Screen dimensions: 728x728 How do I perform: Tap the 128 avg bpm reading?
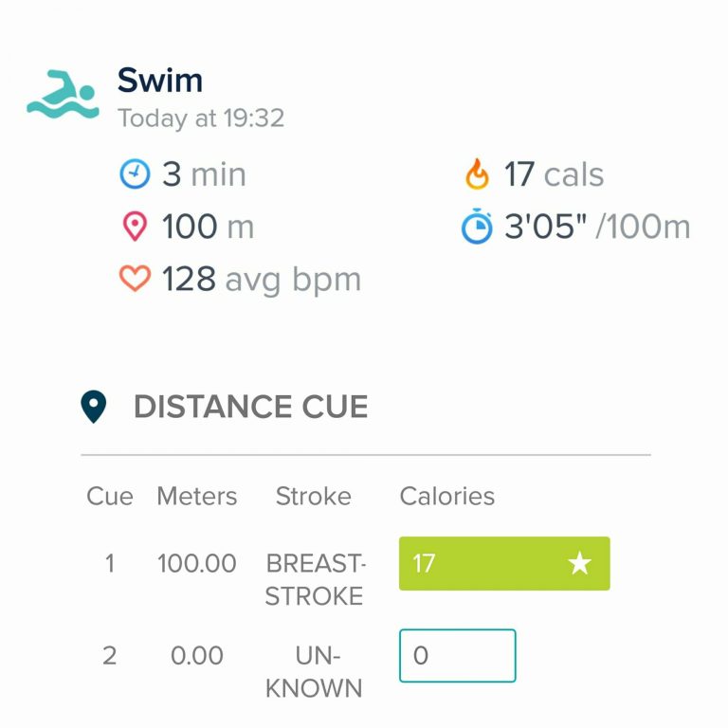[x=261, y=280]
